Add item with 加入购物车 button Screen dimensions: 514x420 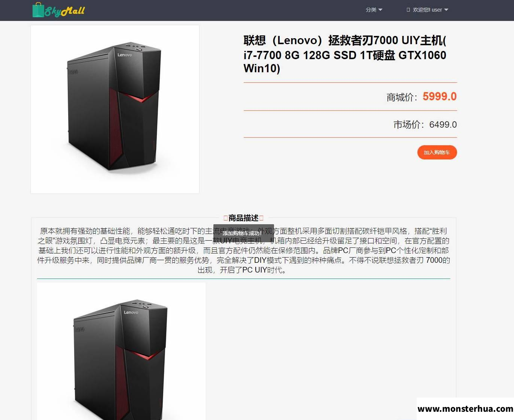437,152
